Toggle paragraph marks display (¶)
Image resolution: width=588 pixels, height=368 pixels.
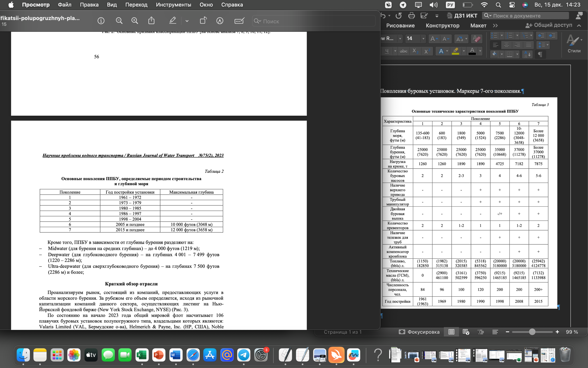[540, 54]
